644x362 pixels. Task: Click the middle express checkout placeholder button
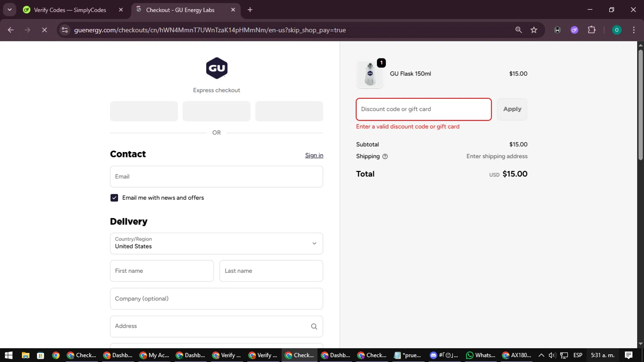pos(216,111)
